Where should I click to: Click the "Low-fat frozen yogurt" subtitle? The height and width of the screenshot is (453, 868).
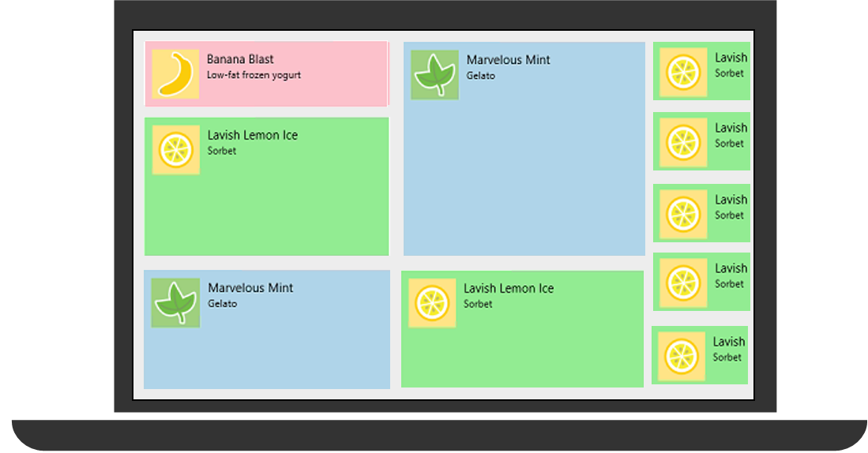(x=254, y=76)
